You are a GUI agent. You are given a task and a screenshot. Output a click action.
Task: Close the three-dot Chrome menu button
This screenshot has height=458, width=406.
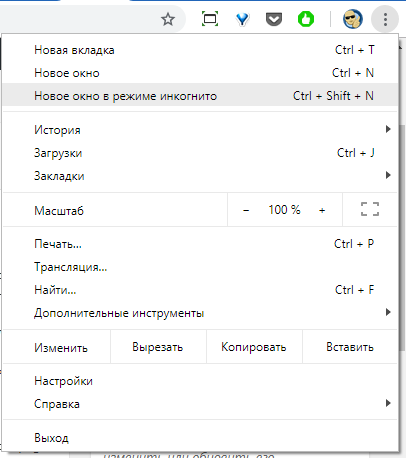click(385, 19)
